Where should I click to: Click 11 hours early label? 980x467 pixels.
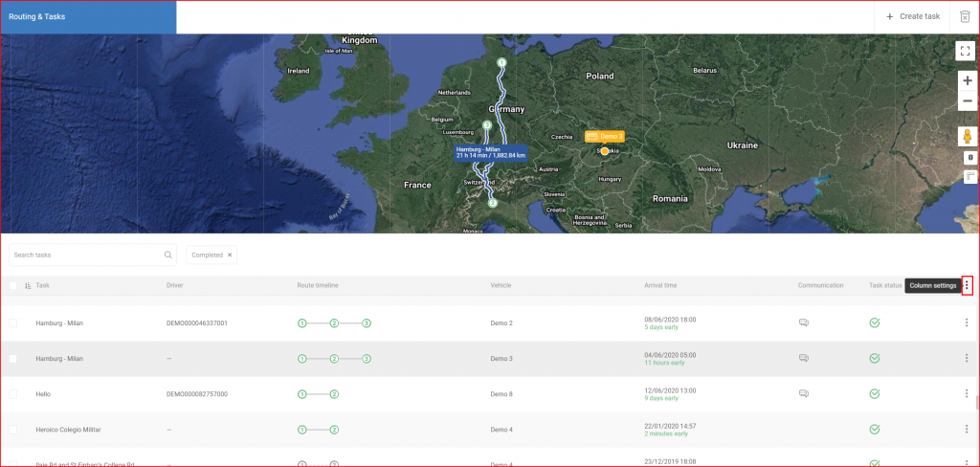pos(664,363)
